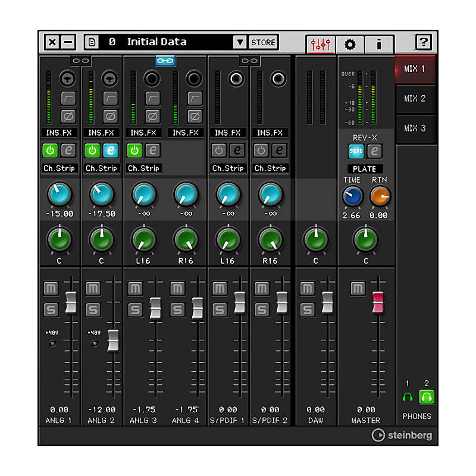476x476 pixels.
Task: Invert phase on ANLG 1 channel
Action: pos(68,116)
